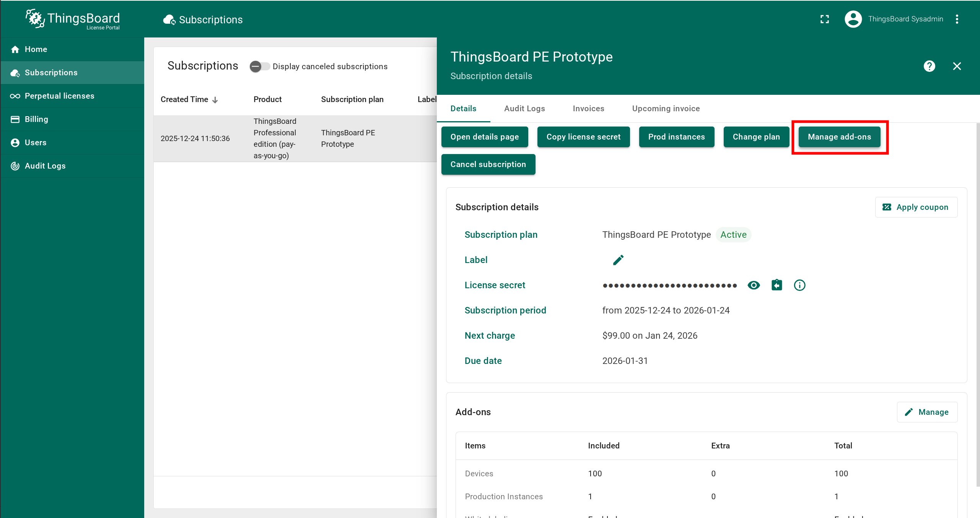Click Apply coupon button
This screenshot has height=518, width=980.
pyautogui.click(x=916, y=207)
